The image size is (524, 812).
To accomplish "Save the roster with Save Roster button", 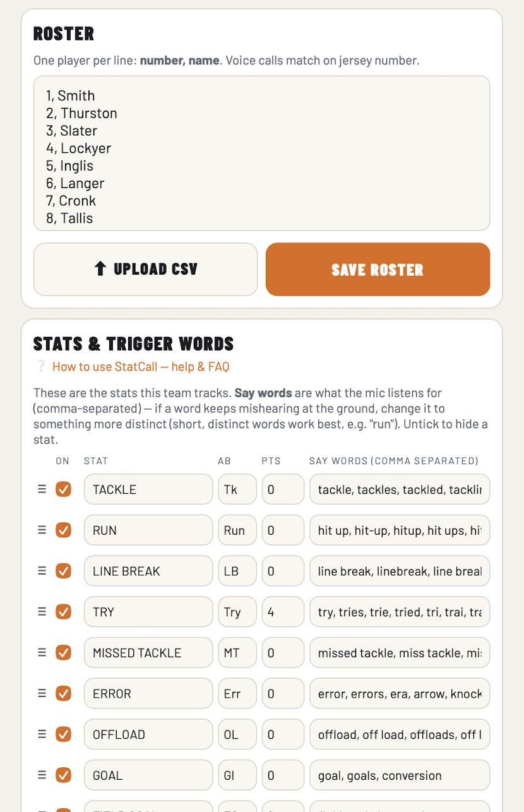I will (x=378, y=270).
